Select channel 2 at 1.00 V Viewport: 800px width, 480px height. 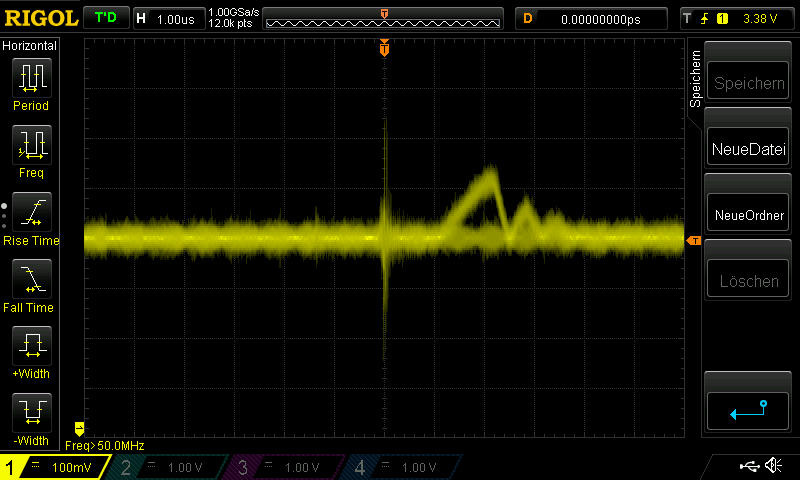coord(169,467)
